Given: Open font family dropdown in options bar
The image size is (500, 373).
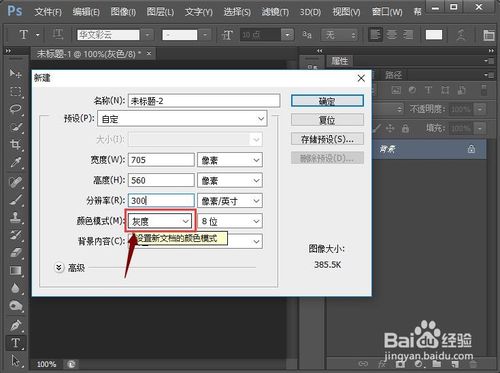Looking at the screenshot, I should pyautogui.click(x=147, y=35).
